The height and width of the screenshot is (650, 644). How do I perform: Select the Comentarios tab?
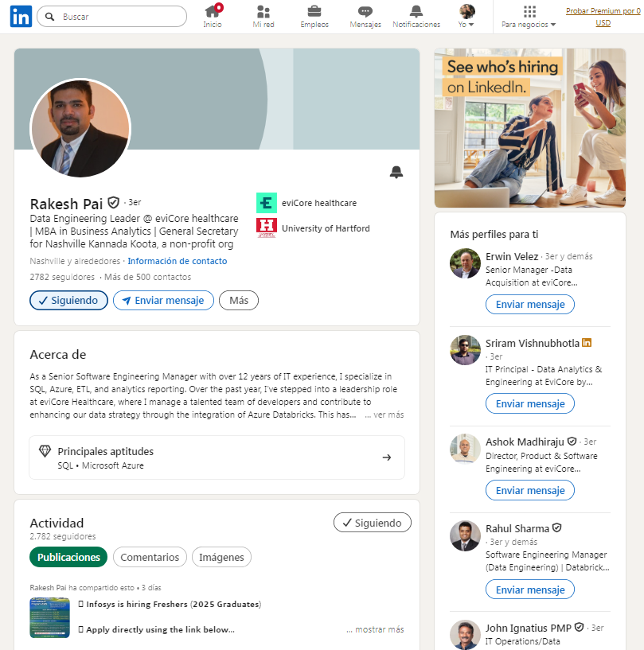pyautogui.click(x=150, y=557)
